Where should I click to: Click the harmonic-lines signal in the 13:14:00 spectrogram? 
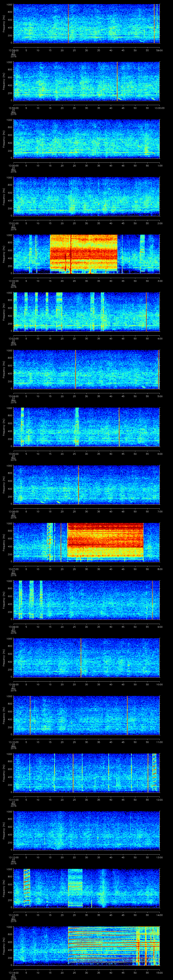click(x=114, y=946)
